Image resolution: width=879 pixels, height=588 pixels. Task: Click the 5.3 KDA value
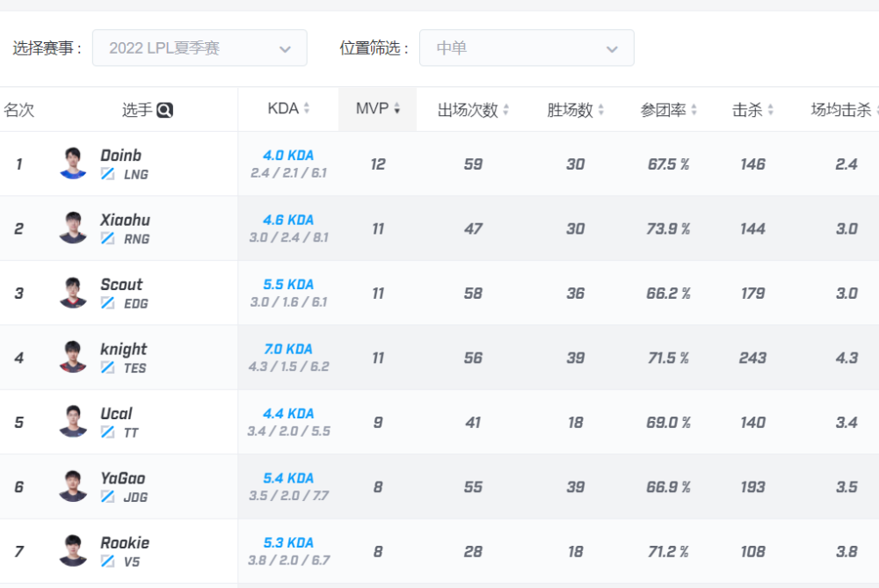288,542
